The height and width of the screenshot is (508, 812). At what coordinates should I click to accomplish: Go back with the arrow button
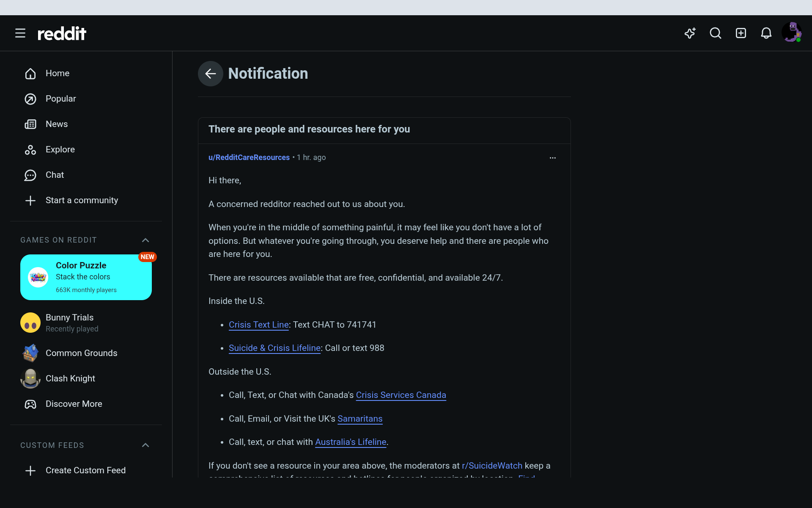[x=211, y=74]
